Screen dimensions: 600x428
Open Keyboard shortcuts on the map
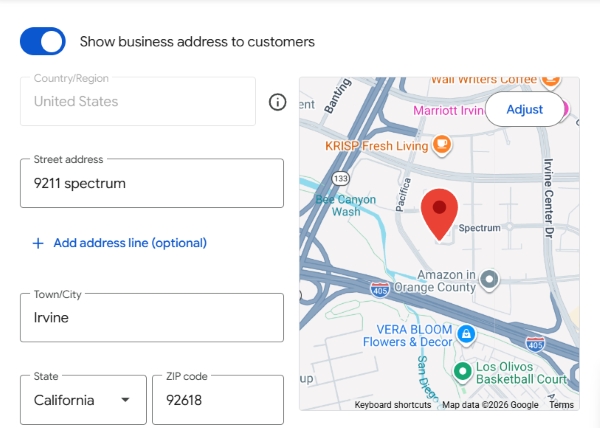coord(393,405)
